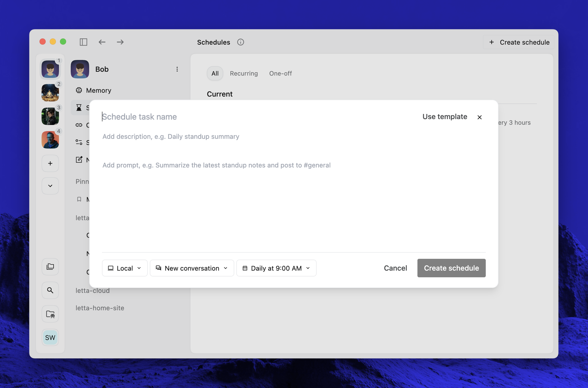Viewport: 588px width, 388px height.
Task: Go back with the left arrow
Action: coord(102,42)
